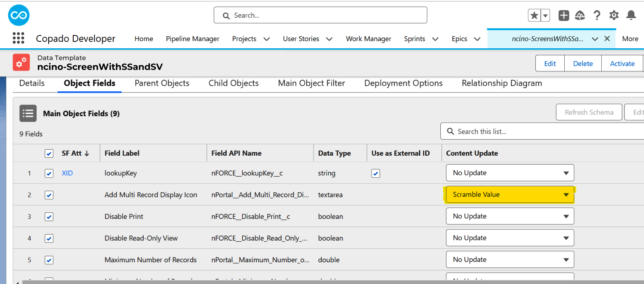Image resolution: width=644 pixels, height=284 pixels.
Task: Click the Refresh Schema button
Action: pos(589,112)
